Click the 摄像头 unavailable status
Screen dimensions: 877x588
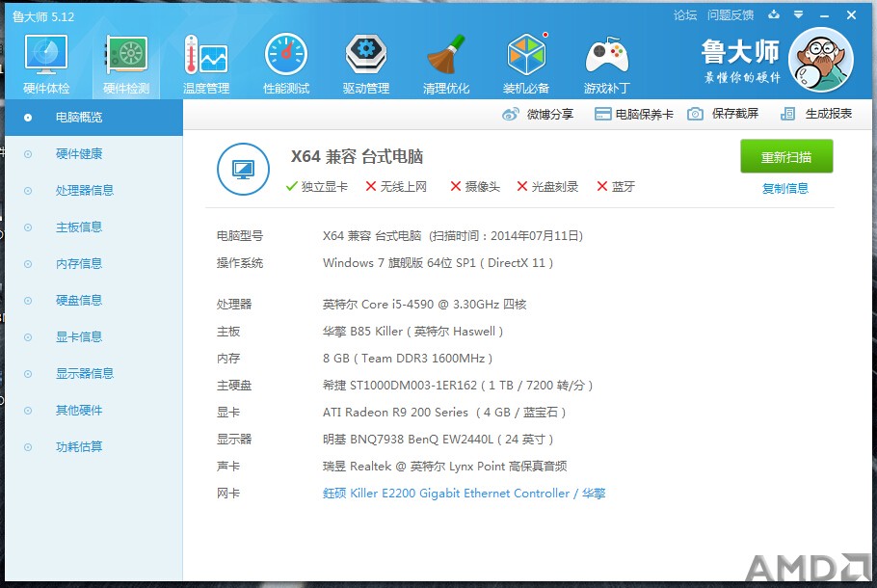[x=475, y=187]
